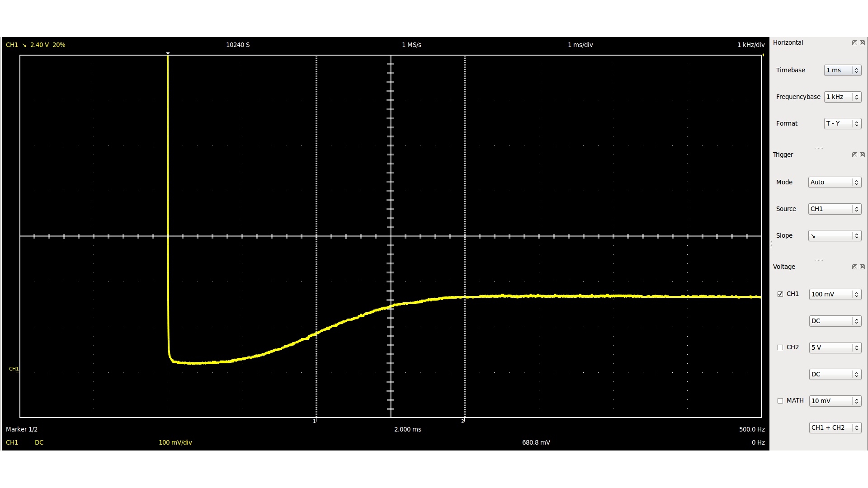This screenshot has height=488, width=868.
Task: Enable the CH2 channel checkbox
Action: 780,347
